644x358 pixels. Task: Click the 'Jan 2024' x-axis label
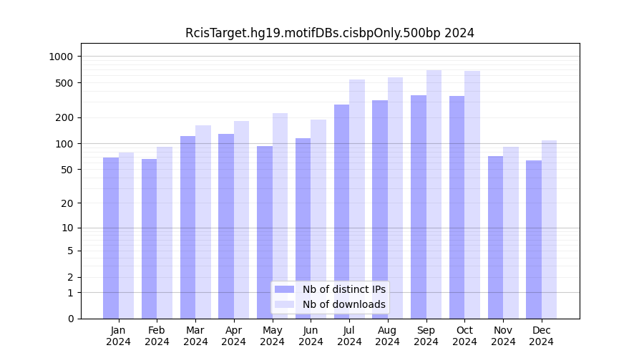119,336
